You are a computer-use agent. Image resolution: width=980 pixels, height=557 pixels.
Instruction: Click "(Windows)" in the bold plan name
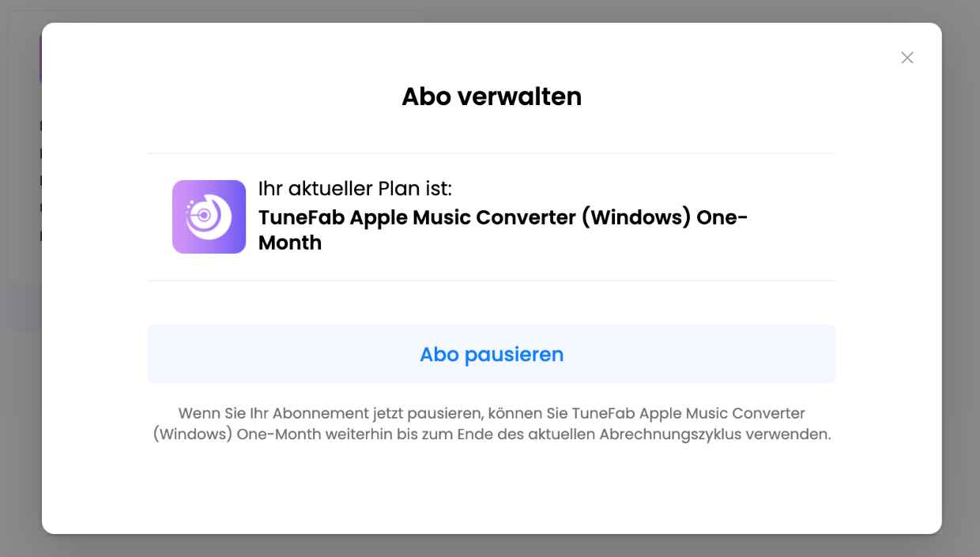[x=636, y=217]
